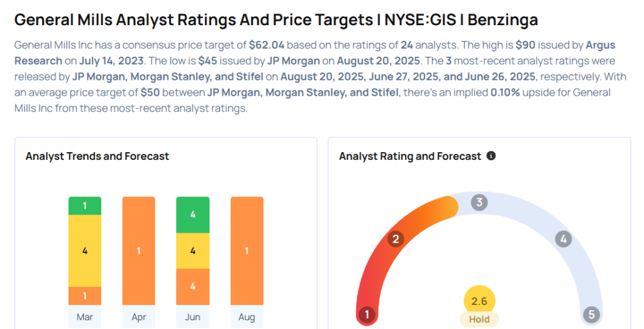Click gauge marker number 1
The width and height of the screenshot is (644, 329).
pos(366,314)
